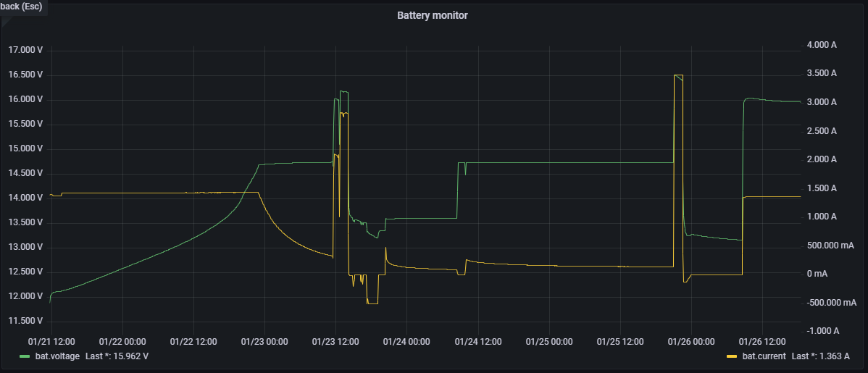The height and width of the screenshot is (373, 868).
Task: Click the 3.5 A yellow current peak
Action: click(x=678, y=75)
